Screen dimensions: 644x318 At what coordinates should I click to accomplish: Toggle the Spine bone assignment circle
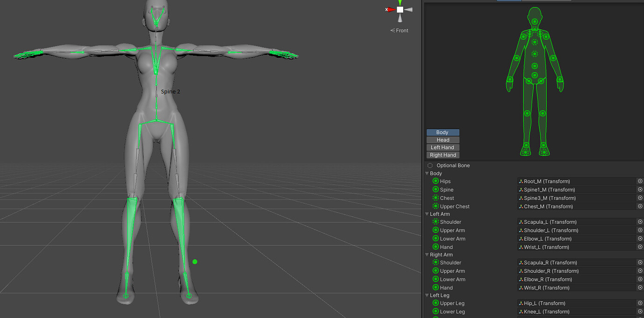coord(435,189)
